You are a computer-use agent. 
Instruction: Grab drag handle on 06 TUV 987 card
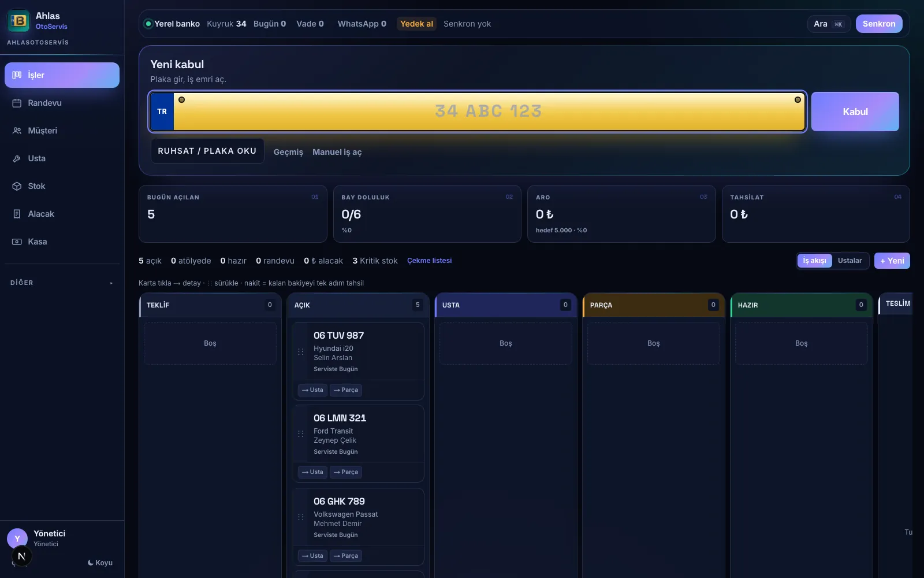tap(301, 351)
